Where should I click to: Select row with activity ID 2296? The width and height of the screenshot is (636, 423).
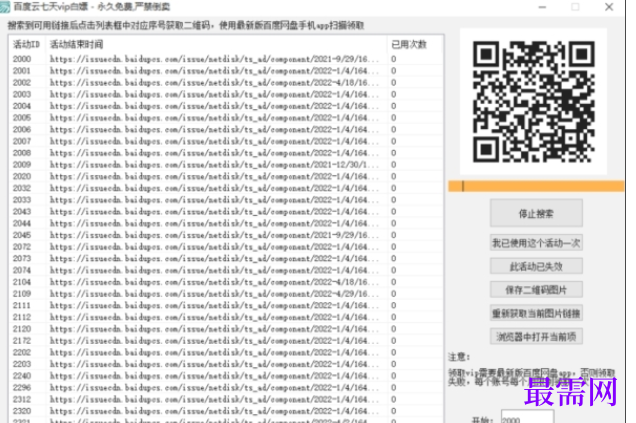(x=226, y=388)
